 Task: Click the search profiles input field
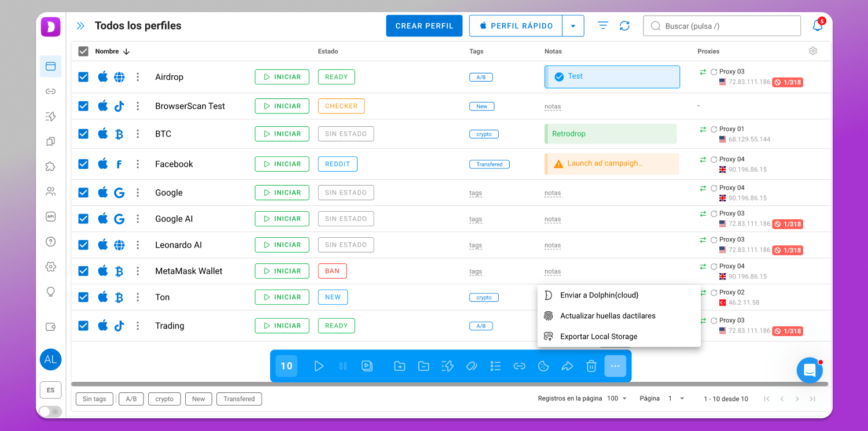tap(722, 26)
